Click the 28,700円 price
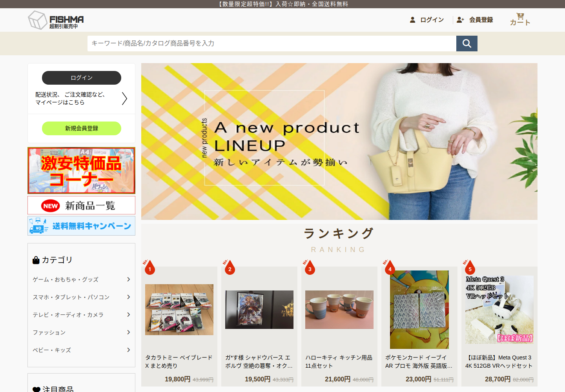565x392 pixels. click(498, 379)
